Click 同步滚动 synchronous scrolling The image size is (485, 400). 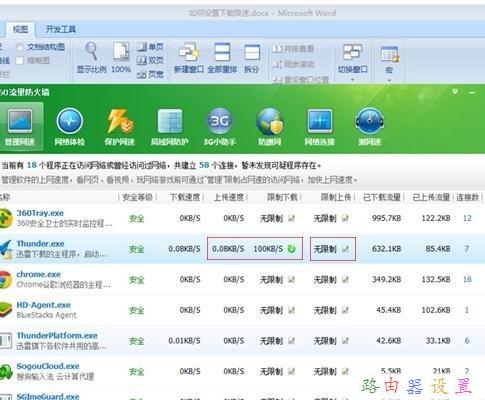pyautogui.click(x=293, y=64)
